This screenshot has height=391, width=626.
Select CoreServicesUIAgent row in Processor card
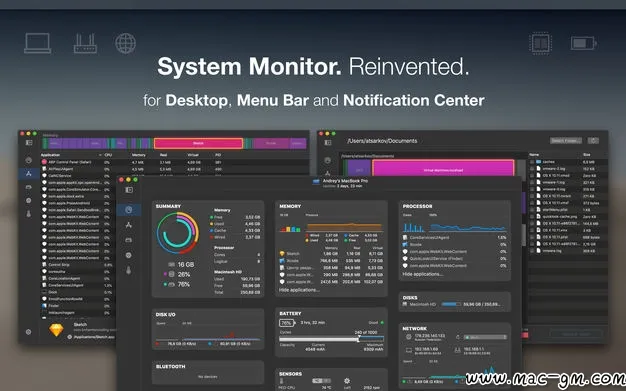[x=454, y=238]
